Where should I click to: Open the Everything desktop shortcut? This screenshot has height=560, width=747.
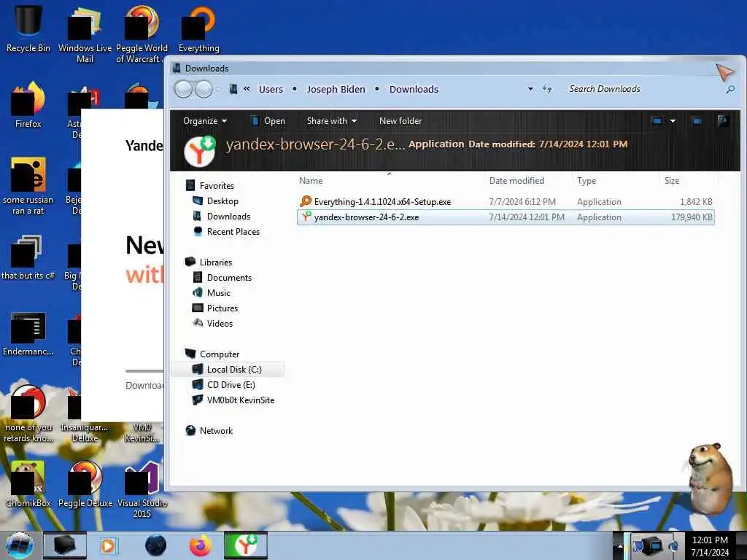(198, 28)
